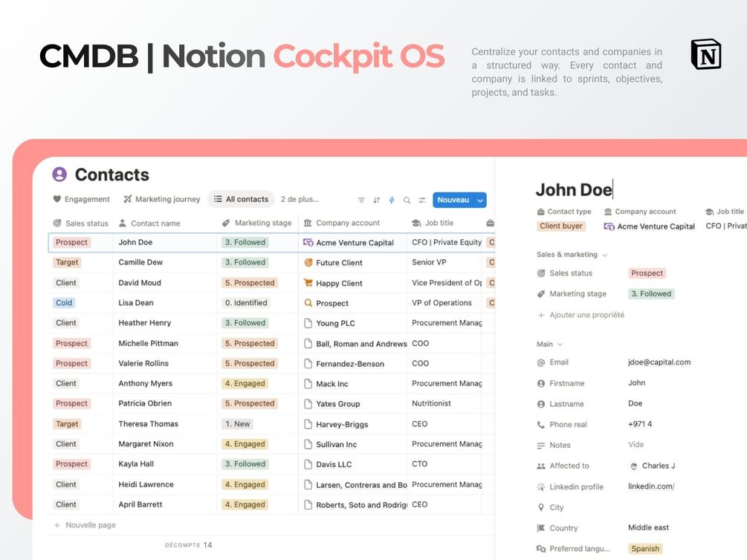This screenshot has height=560, width=747.
Task: Click the Marketing stage rocket icon in panel
Action: tap(540, 294)
